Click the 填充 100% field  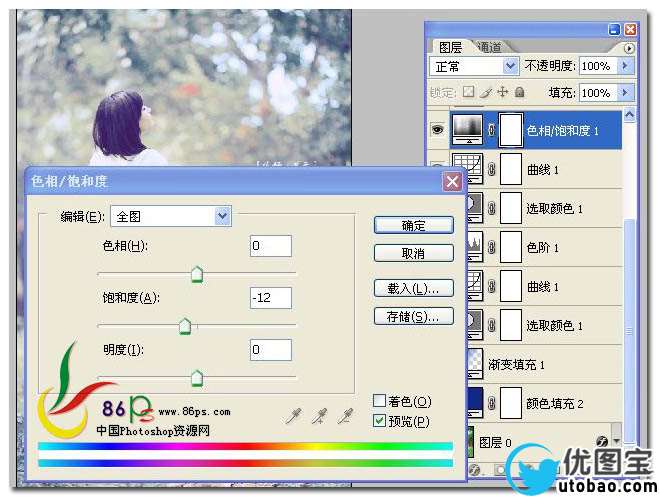point(598,92)
